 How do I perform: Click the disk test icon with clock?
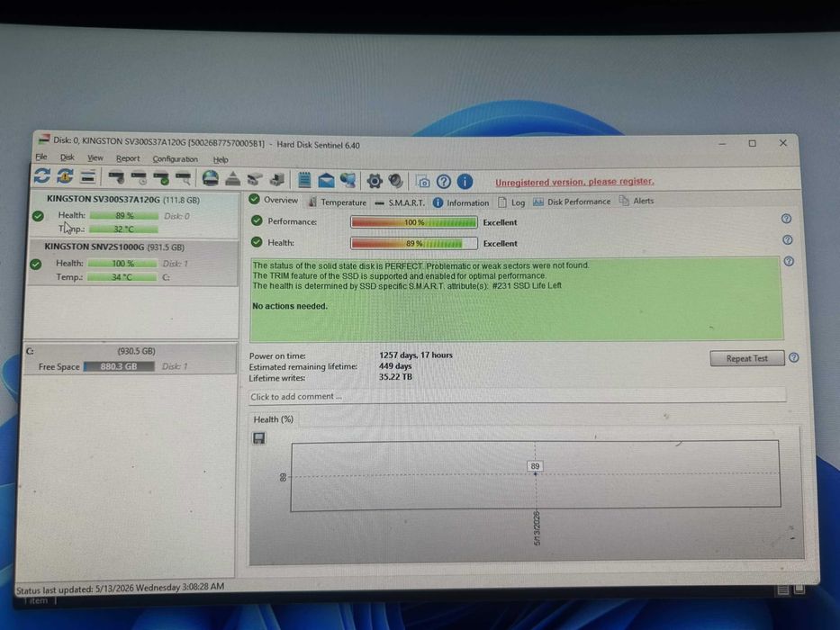(139, 178)
